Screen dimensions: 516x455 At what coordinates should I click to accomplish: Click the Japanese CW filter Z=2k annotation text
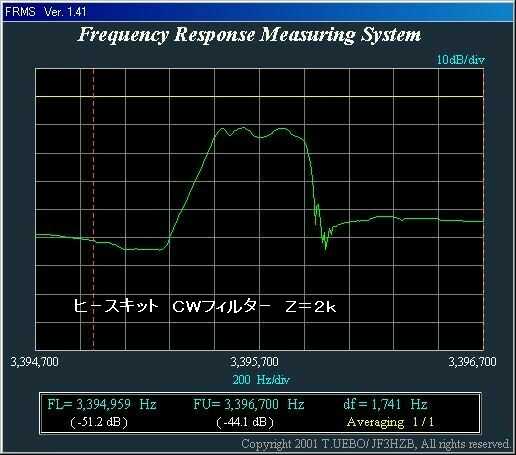pos(205,306)
